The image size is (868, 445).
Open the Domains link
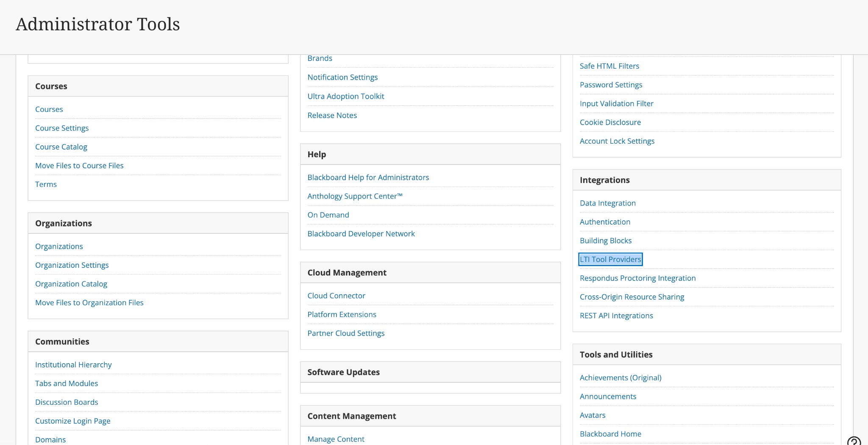pos(50,440)
